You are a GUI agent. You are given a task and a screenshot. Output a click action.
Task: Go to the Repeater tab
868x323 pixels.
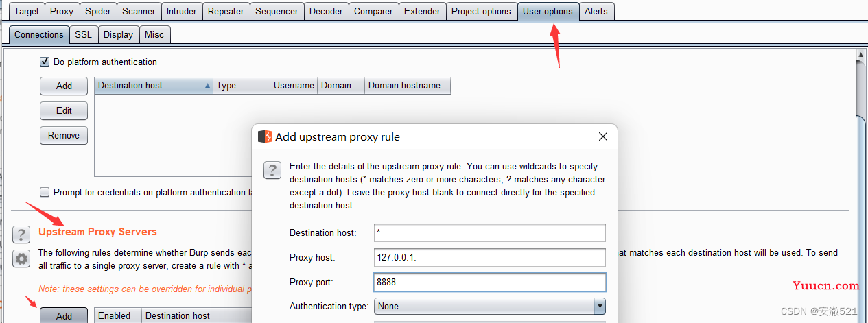point(226,11)
